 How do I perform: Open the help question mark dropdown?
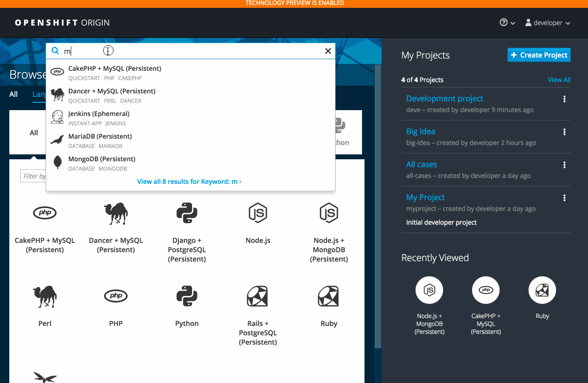point(506,23)
